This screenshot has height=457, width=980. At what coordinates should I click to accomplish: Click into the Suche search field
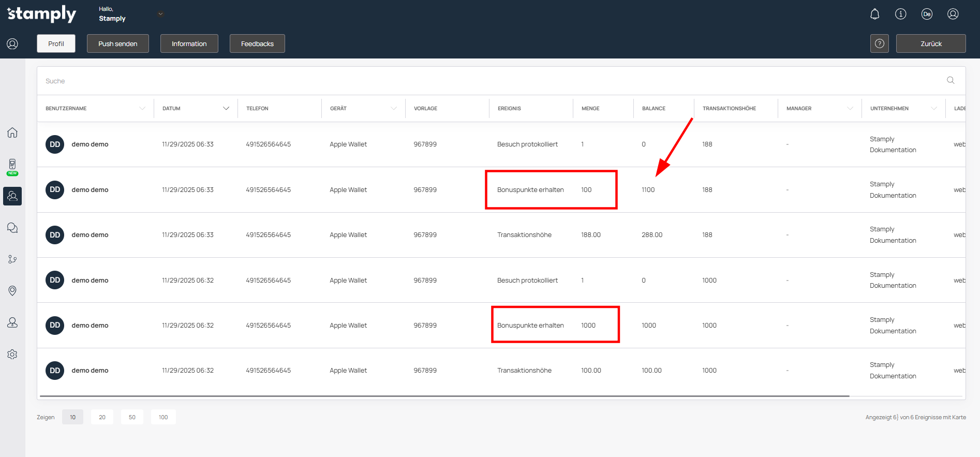(466, 81)
